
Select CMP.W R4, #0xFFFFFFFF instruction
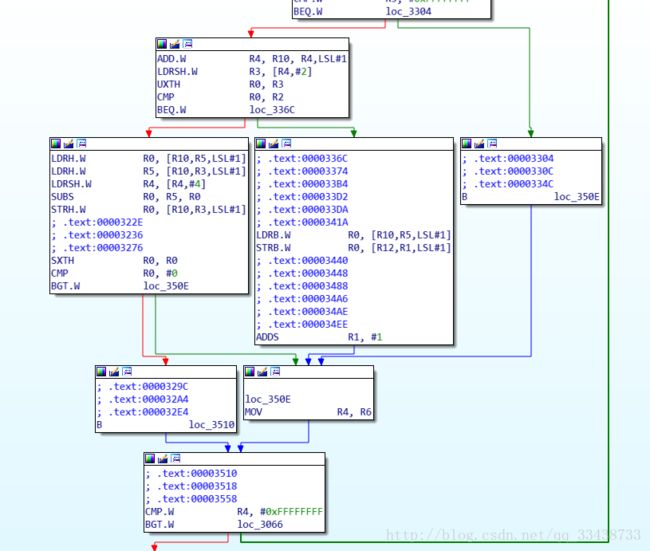pyautogui.click(x=234, y=512)
